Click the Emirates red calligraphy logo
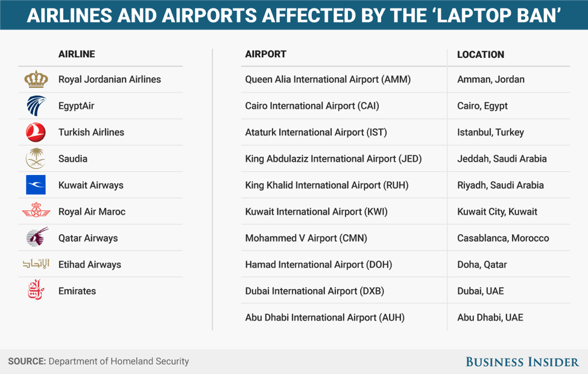This screenshot has width=588, height=374. tap(36, 289)
